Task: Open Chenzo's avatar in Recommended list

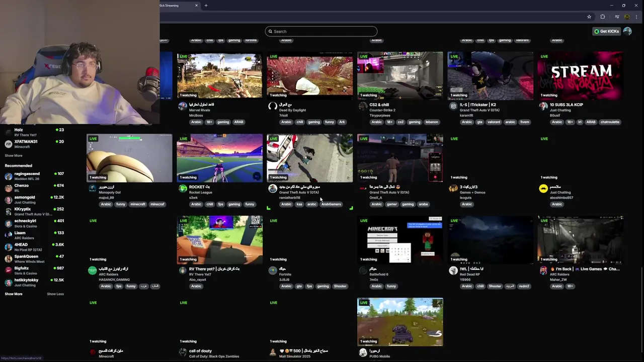Action: pyautogui.click(x=8, y=188)
